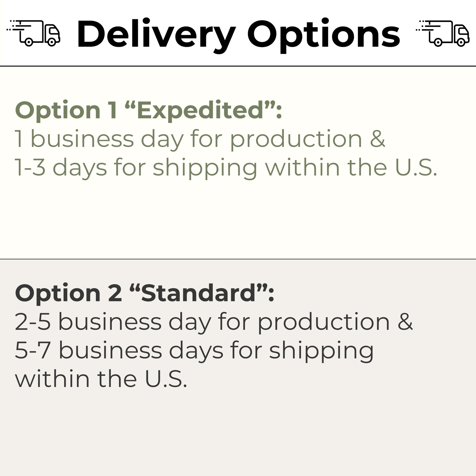Select the Option 1 "Expedited" heading
The width and height of the screenshot is (476, 476).
148,110
